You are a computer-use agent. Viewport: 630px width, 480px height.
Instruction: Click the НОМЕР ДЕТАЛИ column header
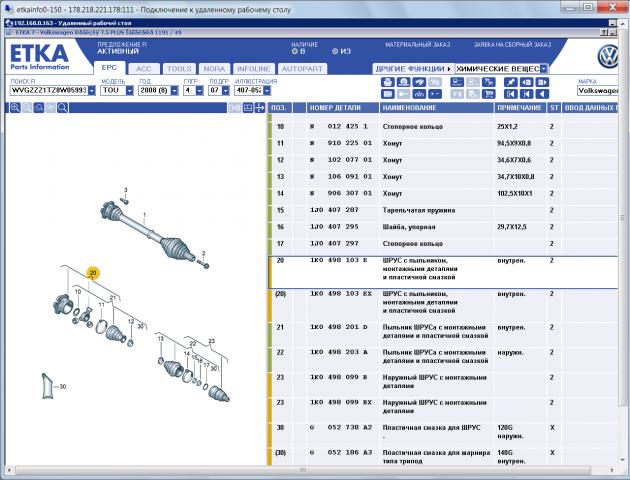343,108
